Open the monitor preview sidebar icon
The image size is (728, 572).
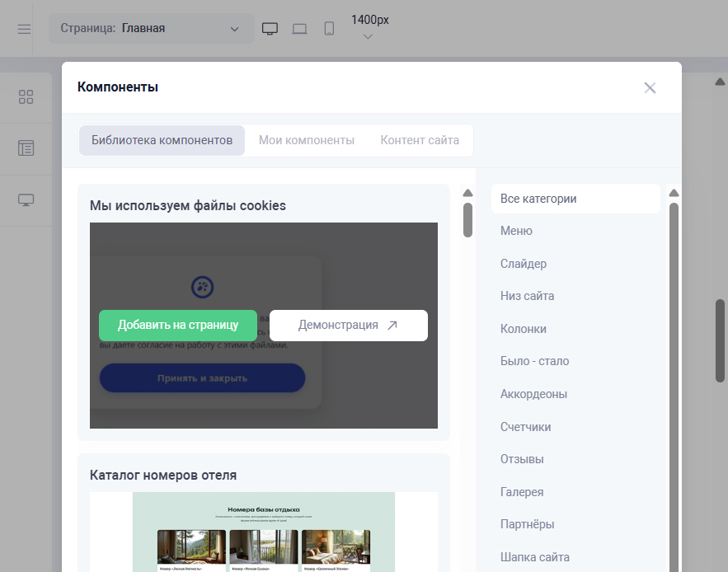coord(26,200)
